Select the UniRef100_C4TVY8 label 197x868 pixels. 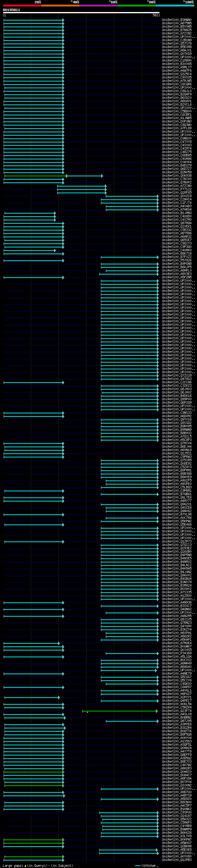[177, 142]
